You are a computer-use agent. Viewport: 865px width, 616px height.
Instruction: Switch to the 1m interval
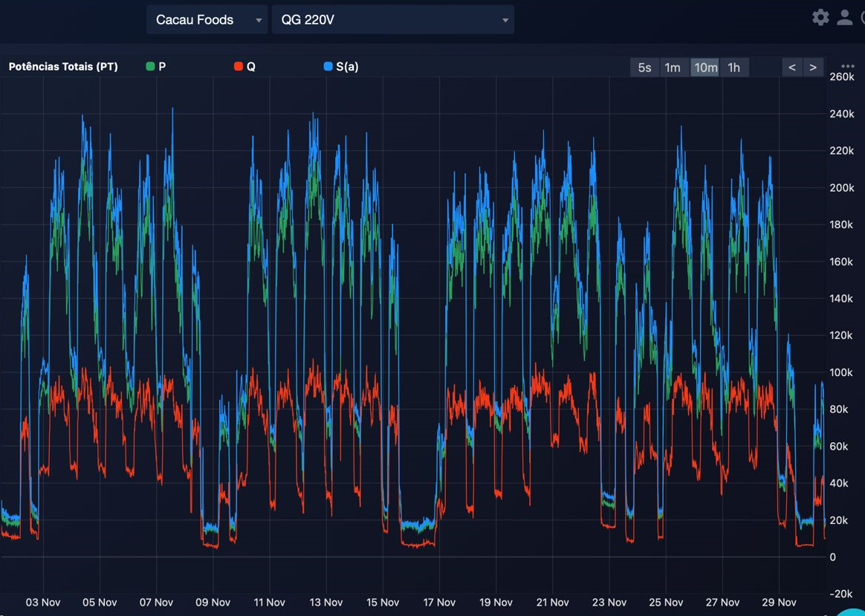coord(673,68)
